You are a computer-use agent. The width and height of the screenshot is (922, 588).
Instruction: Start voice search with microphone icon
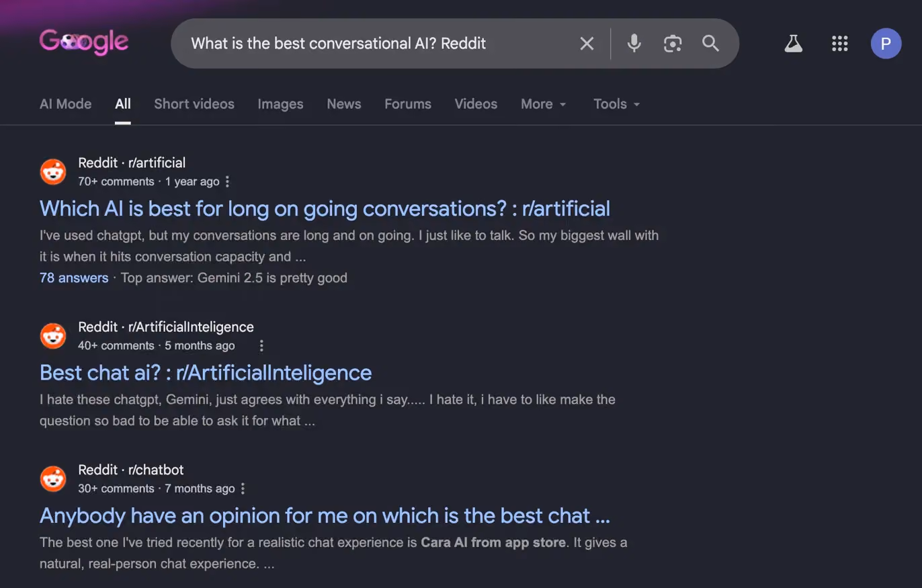633,44
